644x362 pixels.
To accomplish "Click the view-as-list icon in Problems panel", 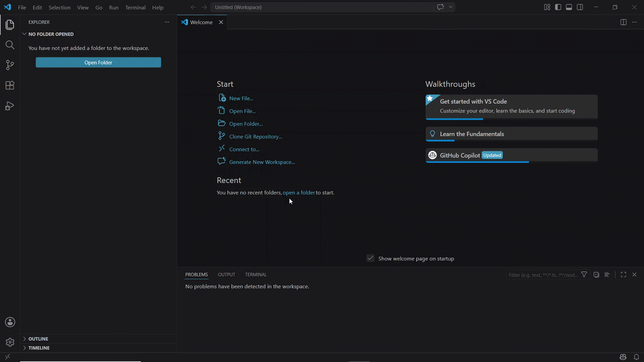I will (607, 275).
